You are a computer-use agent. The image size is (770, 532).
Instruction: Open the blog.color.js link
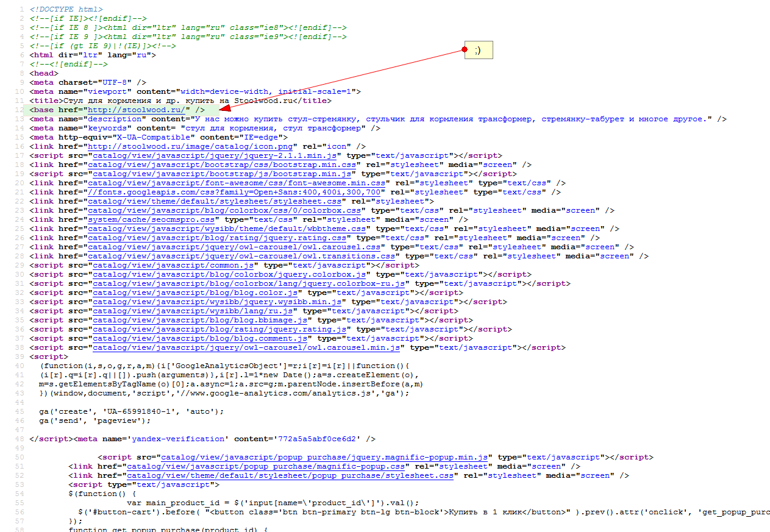[x=195, y=293]
